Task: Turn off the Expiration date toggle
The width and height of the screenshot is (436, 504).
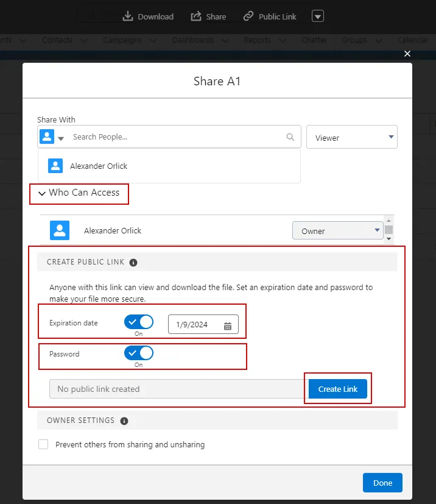Action: tap(139, 322)
